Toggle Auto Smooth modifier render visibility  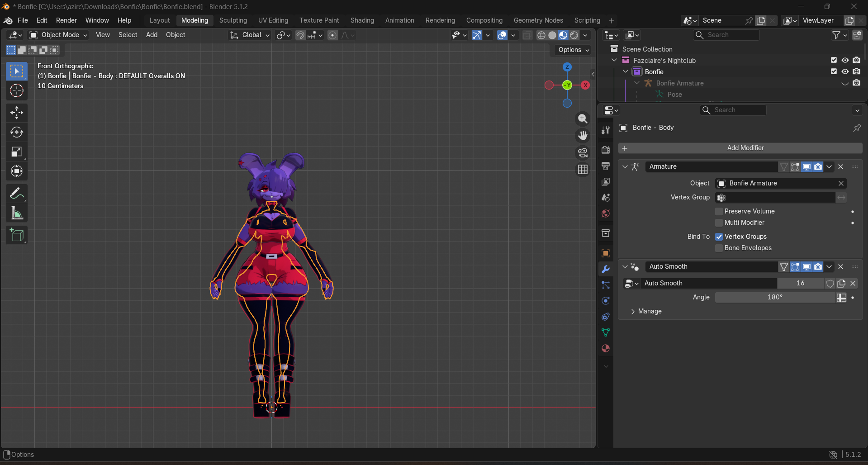(x=818, y=267)
